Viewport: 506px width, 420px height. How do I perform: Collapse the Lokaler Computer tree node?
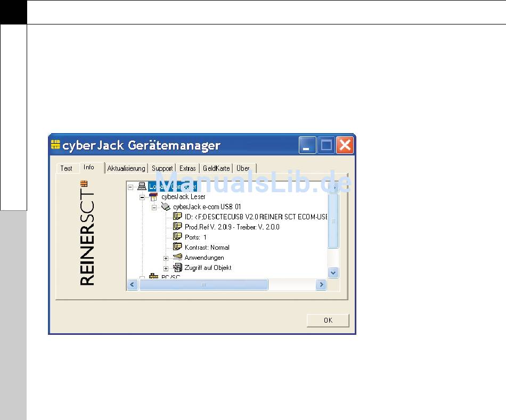coord(130,187)
